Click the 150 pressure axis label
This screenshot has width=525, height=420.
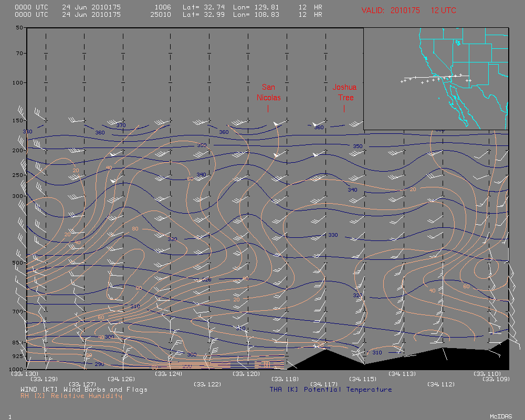(x=18, y=120)
